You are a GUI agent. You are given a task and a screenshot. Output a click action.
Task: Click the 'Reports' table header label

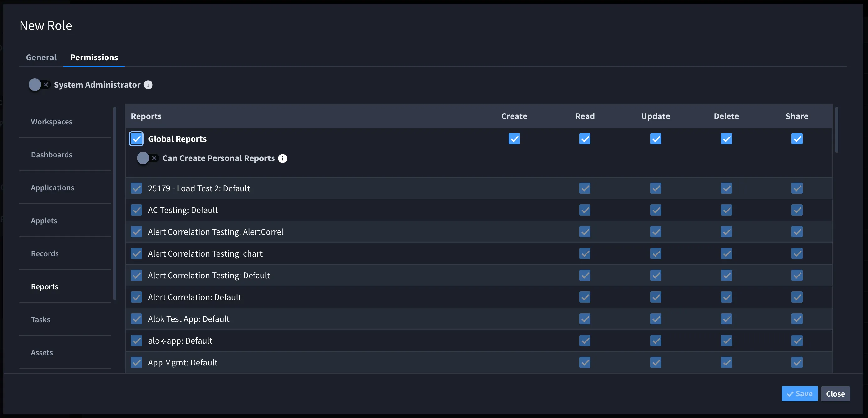click(x=146, y=116)
